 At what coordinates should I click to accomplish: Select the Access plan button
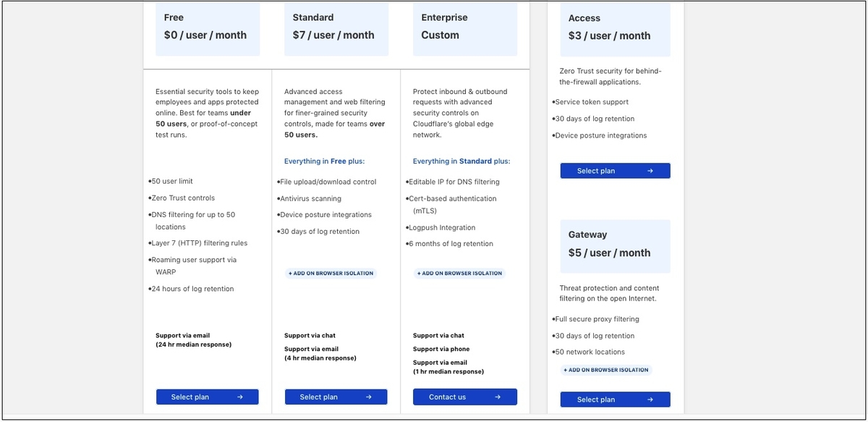point(616,171)
